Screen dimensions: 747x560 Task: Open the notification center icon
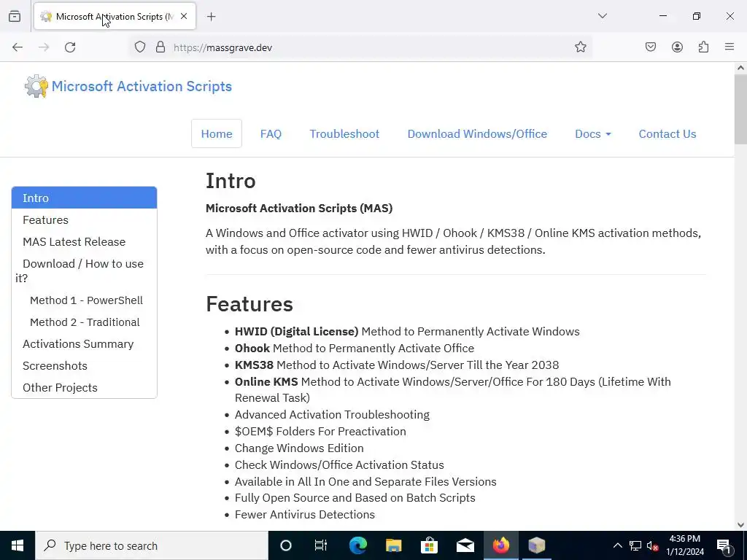[724, 545]
